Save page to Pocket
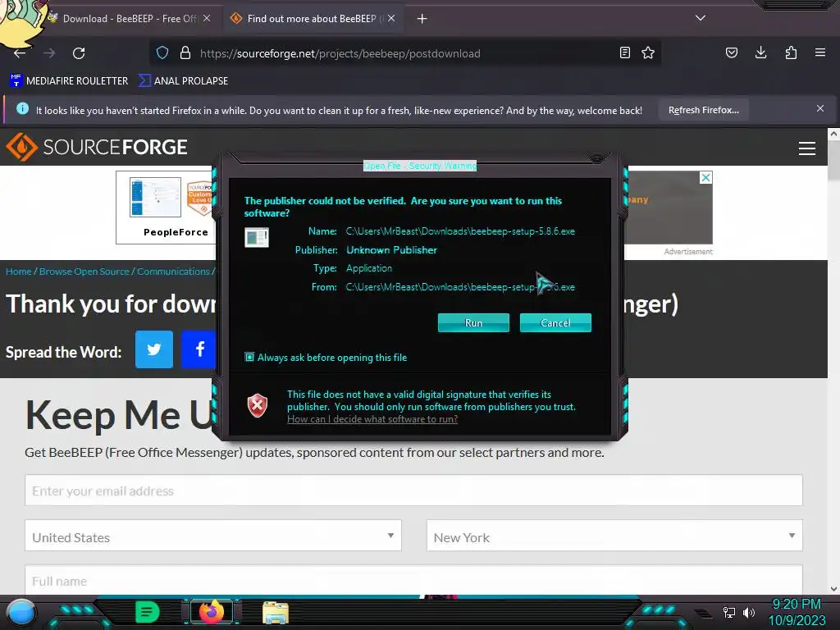Viewport: 840px width, 630px height. pos(731,52)
